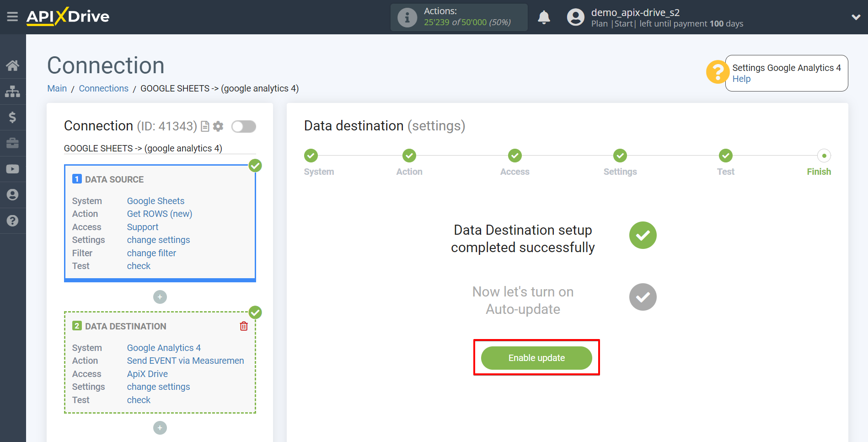The image size is (868, 442).
Task: Open the Main breadcrumb link
Action: pos(57,88)
